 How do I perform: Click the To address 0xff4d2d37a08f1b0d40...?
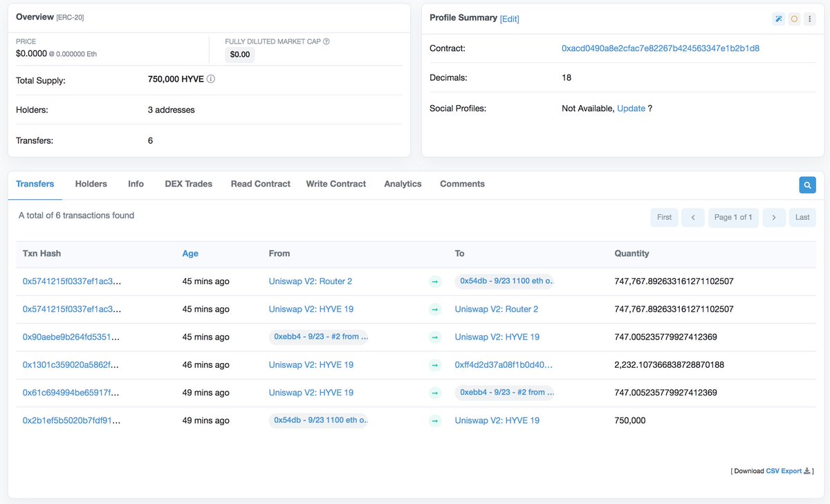(x=504, y=364)
